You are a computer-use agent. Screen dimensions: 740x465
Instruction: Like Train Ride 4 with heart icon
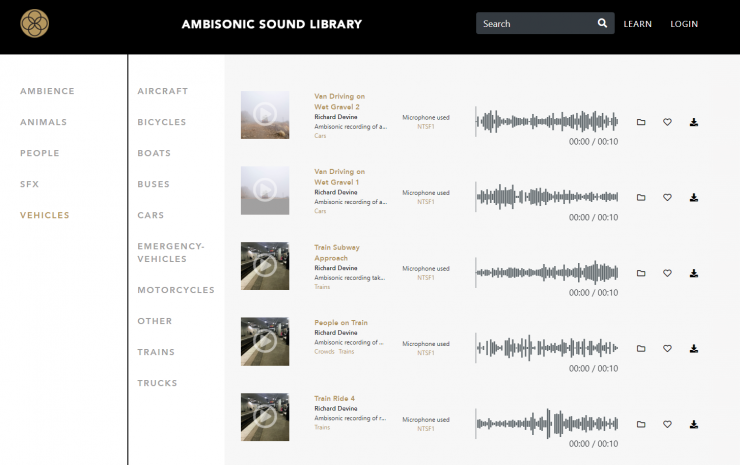tap(667, 424)
